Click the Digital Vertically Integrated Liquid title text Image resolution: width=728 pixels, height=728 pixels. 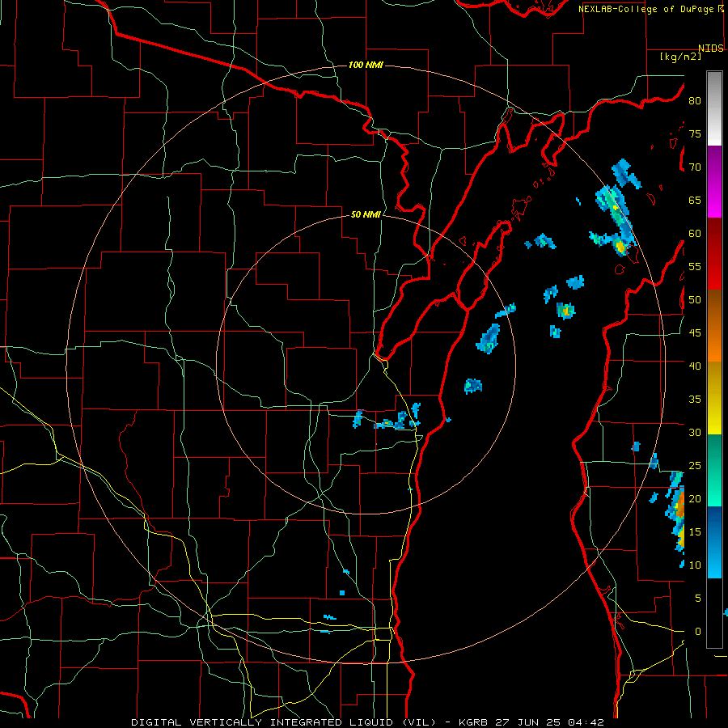point(283,722)
